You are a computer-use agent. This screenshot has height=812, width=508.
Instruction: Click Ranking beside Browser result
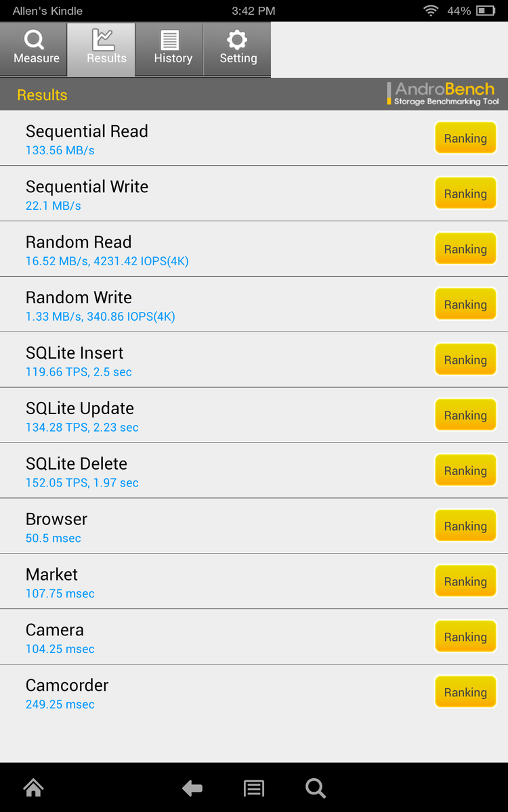465,526
